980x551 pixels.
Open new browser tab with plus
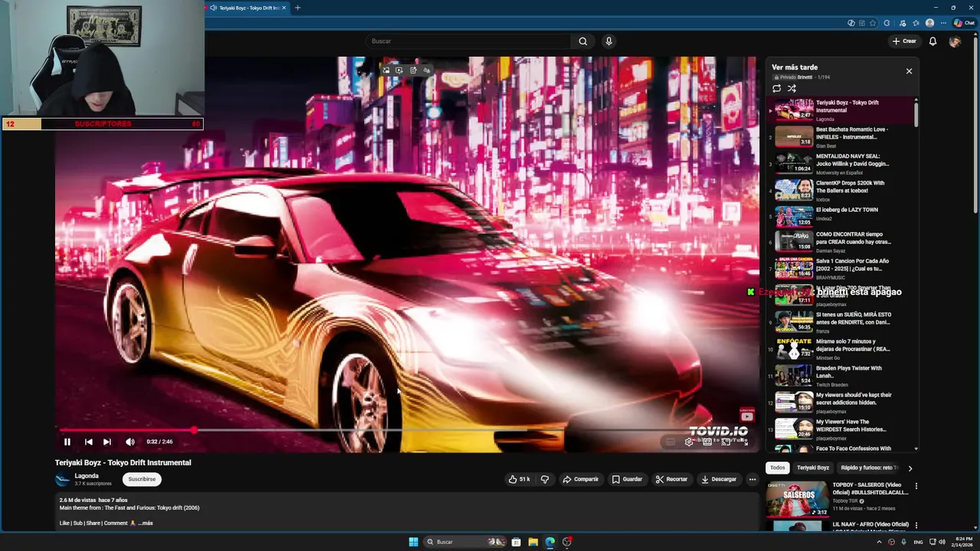298,8
